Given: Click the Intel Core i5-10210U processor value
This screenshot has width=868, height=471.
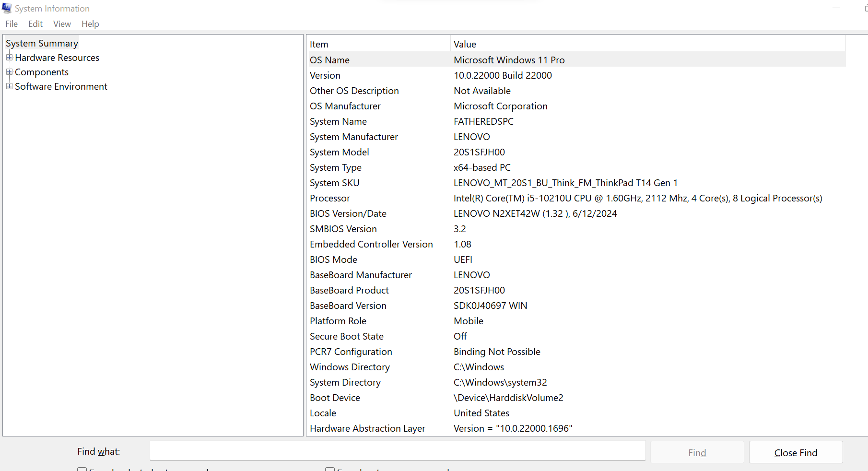Looking at the screenshot, I should coord(638,198).
